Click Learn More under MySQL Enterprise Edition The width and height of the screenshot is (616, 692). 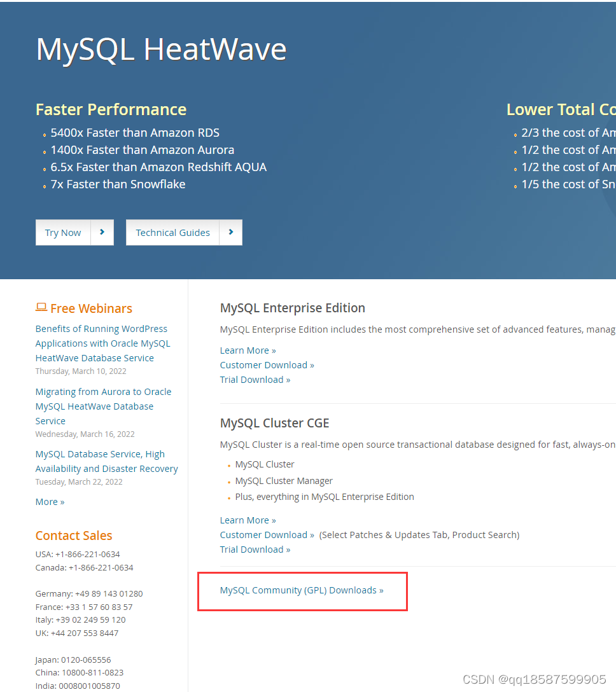(248, 350)
